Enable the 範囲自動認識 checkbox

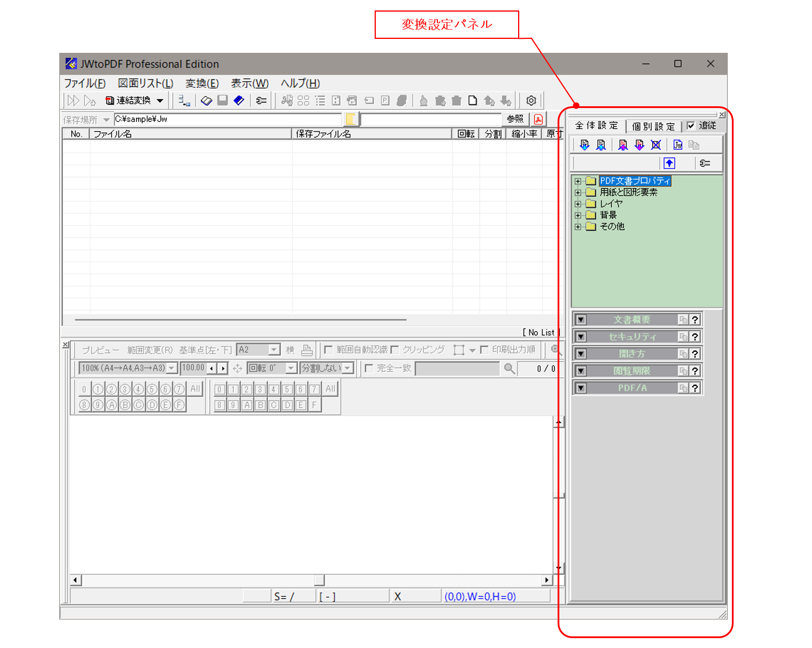point(329,350)
